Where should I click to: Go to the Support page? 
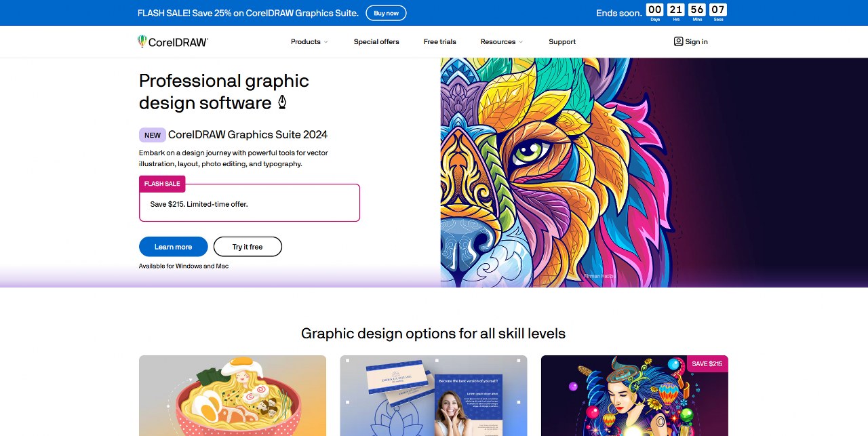click(562, 42)
